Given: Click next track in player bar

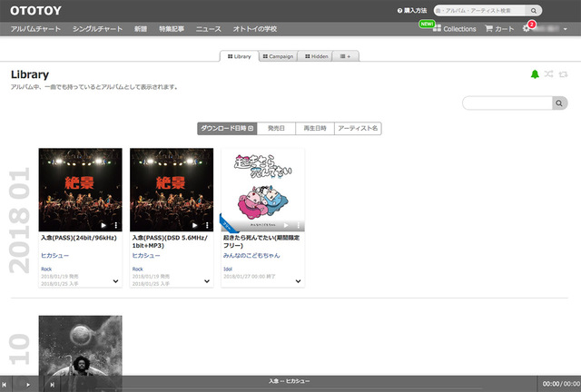Looking at the screenshot, I should [53, 385].
